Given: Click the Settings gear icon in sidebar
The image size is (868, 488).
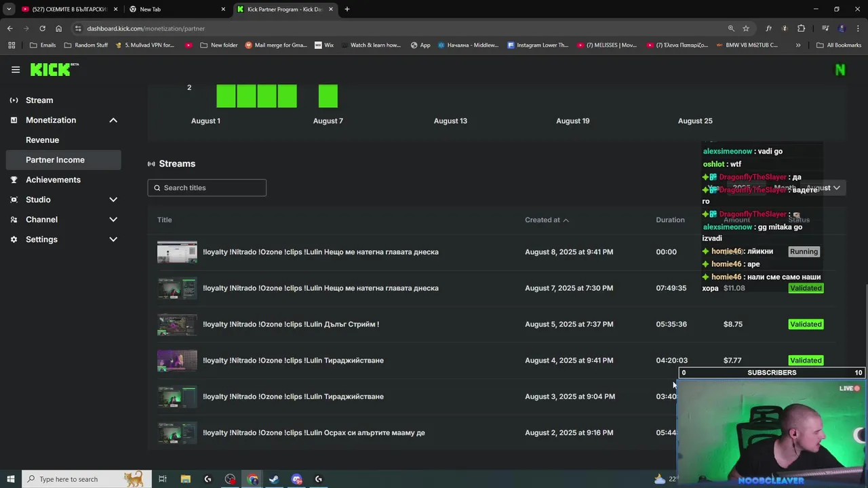Looking at the screenshot, I should [14, 239].
